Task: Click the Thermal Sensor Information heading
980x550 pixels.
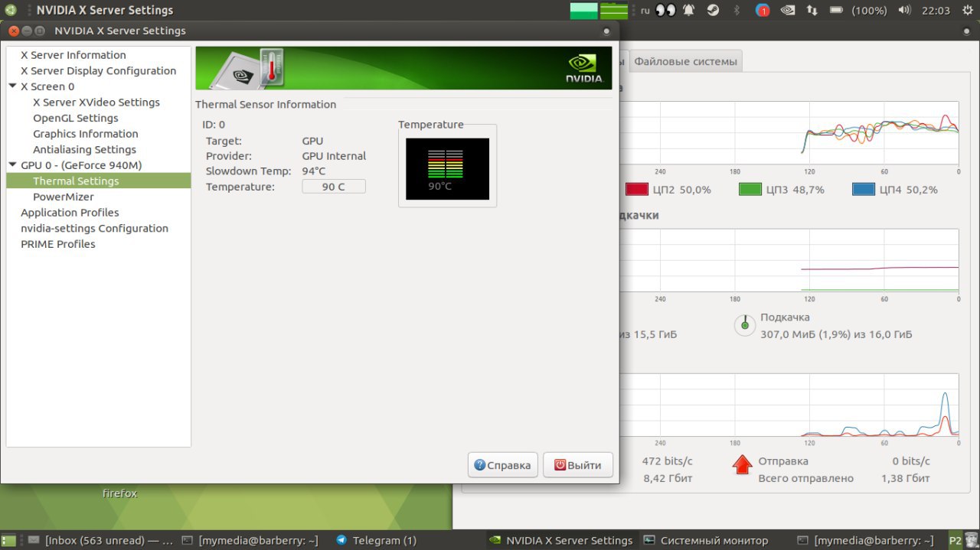Action: [266, 104]
